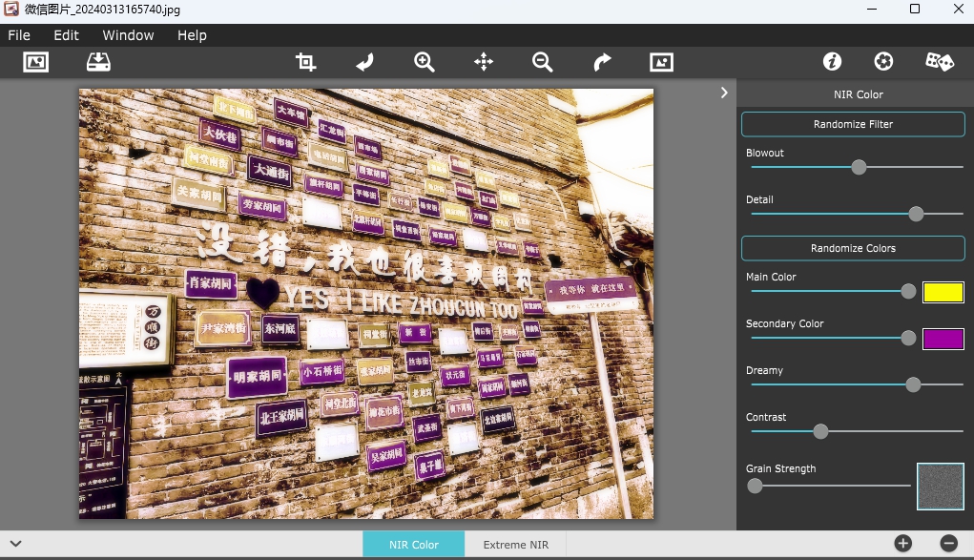Open the File menu

point(19,35)
